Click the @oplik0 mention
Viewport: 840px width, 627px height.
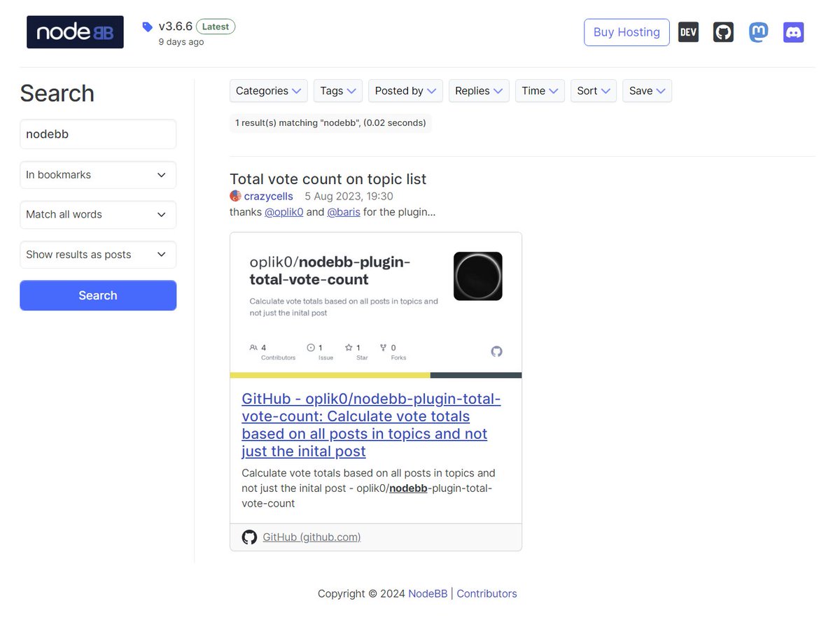click(x=283, y=211)
